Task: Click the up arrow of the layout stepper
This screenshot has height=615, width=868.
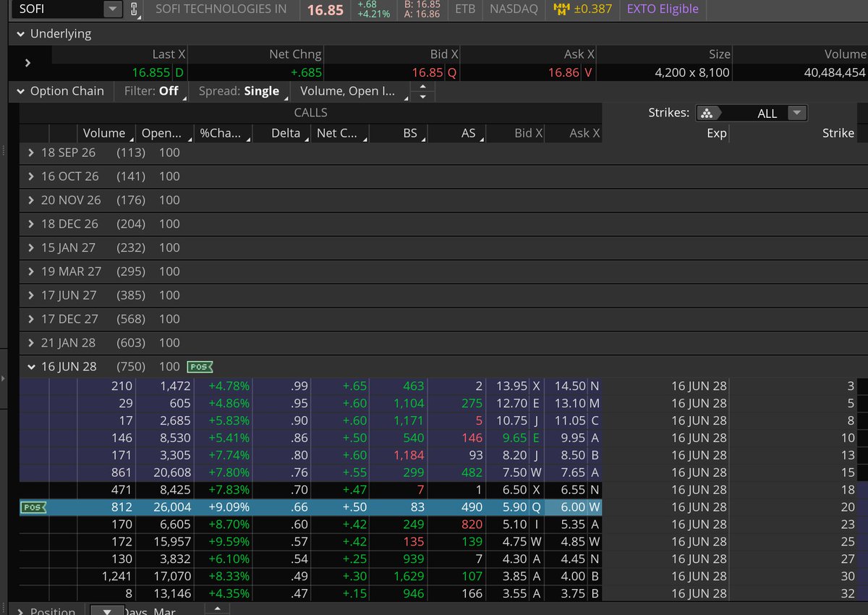Action: coord(423,87)
